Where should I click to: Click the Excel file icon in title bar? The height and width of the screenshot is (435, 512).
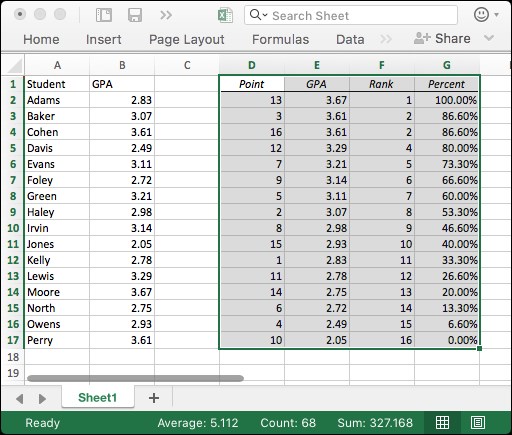coord(225,15)
